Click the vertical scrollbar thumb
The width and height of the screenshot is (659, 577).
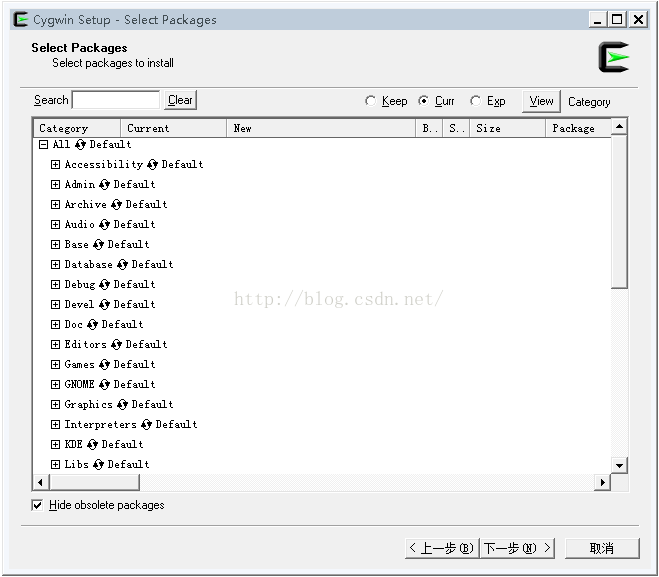click(x=619, y=211)
